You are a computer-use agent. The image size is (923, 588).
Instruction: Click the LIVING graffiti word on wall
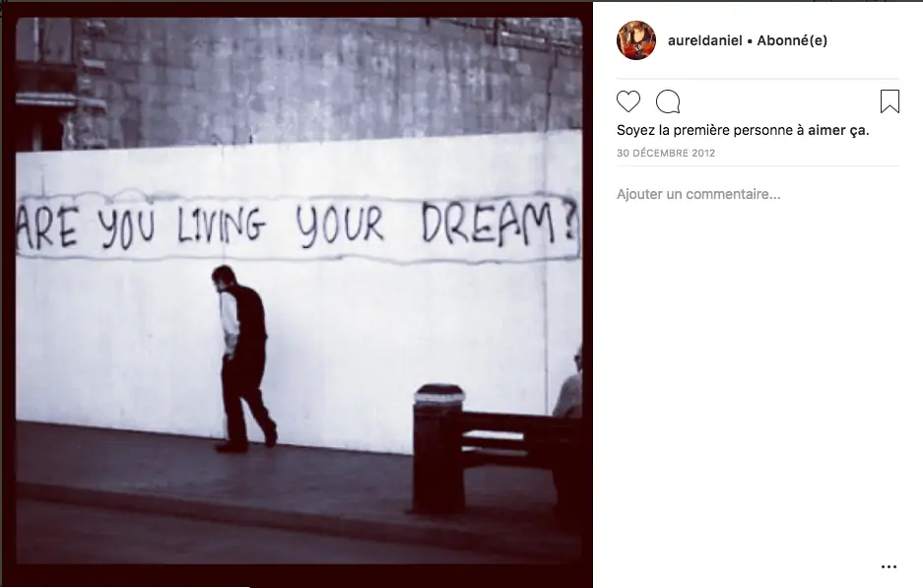(221, 225)
